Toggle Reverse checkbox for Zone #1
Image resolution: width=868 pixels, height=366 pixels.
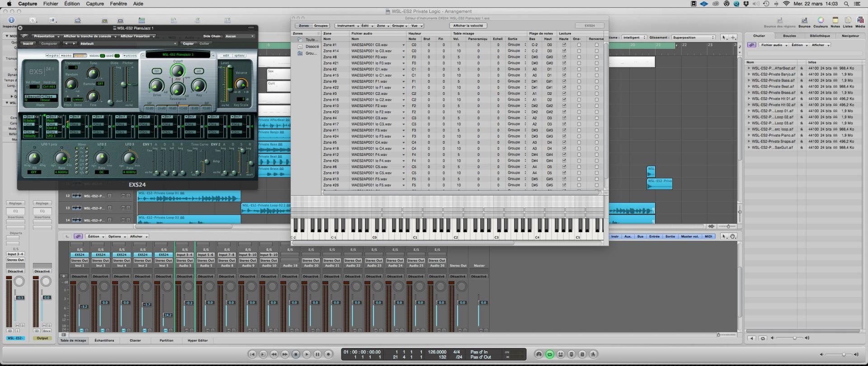[x=596, y=45]
